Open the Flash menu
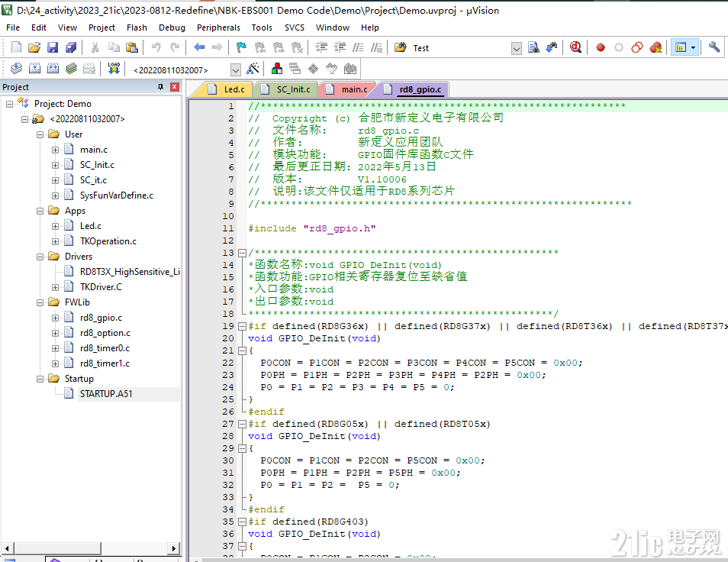This screenshot has height=562, width=728. click(137, 27)
